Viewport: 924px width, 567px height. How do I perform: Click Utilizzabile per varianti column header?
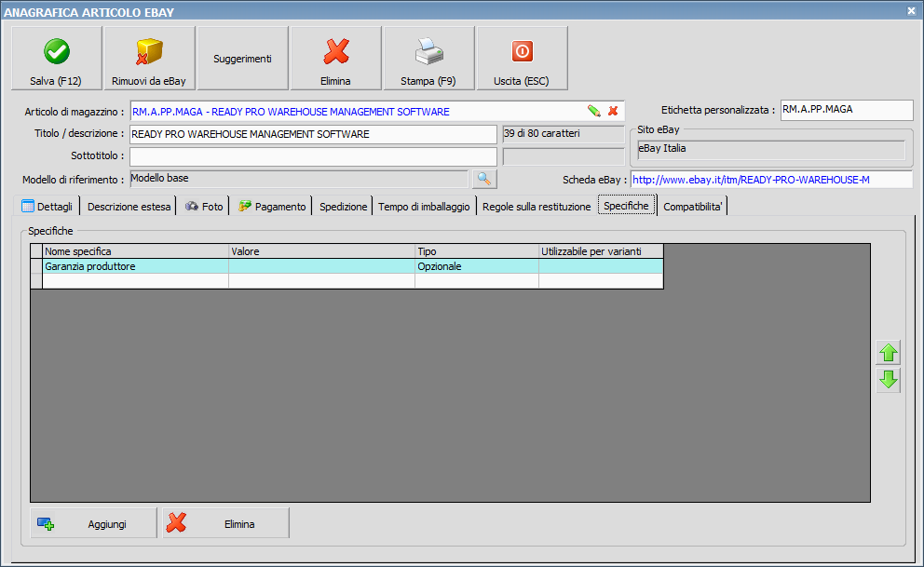coord(601,251)
